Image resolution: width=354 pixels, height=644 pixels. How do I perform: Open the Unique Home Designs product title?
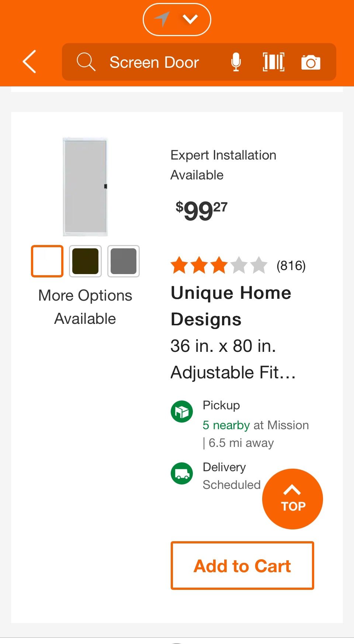pos(231,306)
